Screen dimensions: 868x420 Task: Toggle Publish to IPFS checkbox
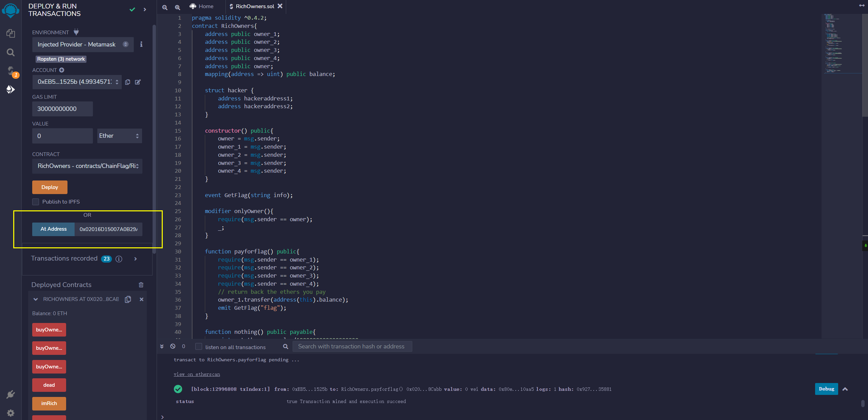point(36,202)
